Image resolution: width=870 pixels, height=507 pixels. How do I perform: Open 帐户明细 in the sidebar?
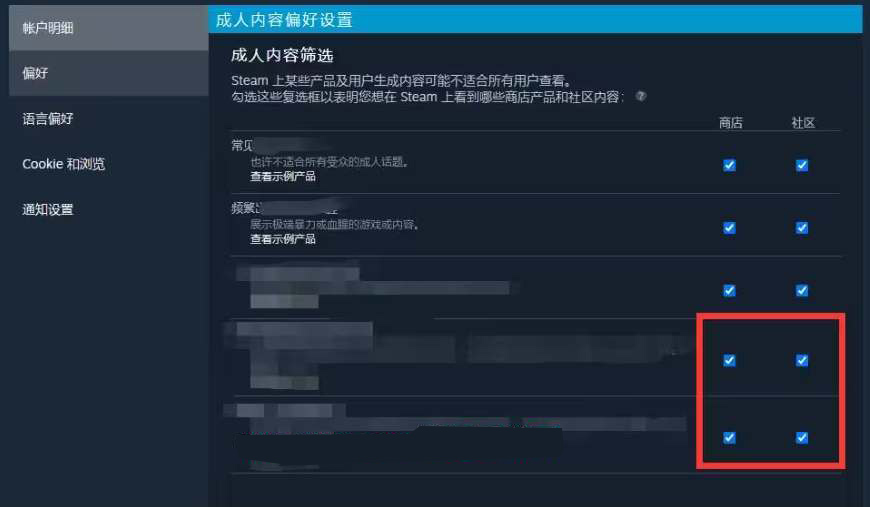pos(109,28)
